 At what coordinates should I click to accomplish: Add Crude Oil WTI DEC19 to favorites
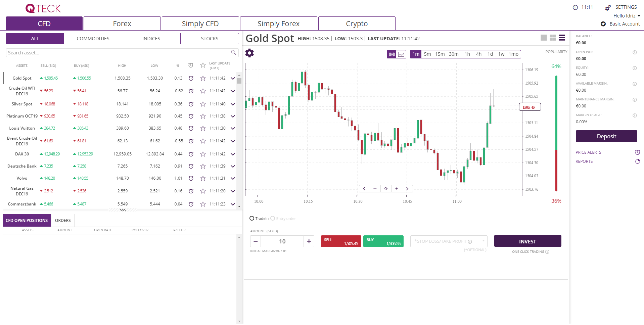(x=203, y=91)
